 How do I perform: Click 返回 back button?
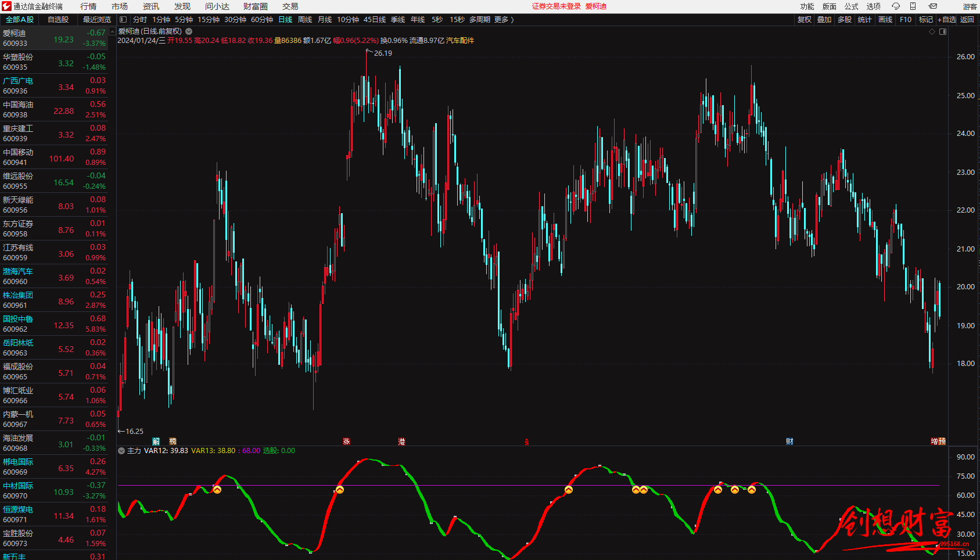tap(967, 20)
